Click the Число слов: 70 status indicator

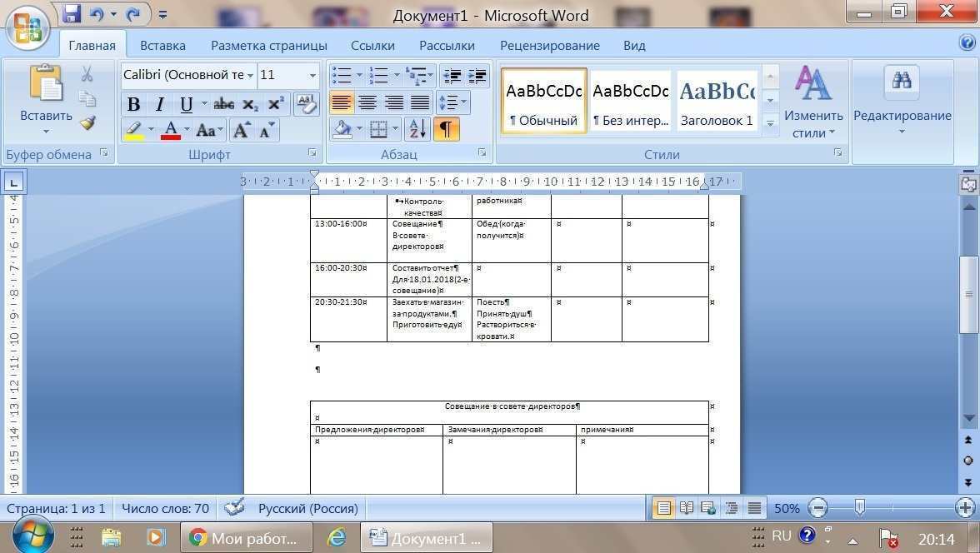pos(165,508)
